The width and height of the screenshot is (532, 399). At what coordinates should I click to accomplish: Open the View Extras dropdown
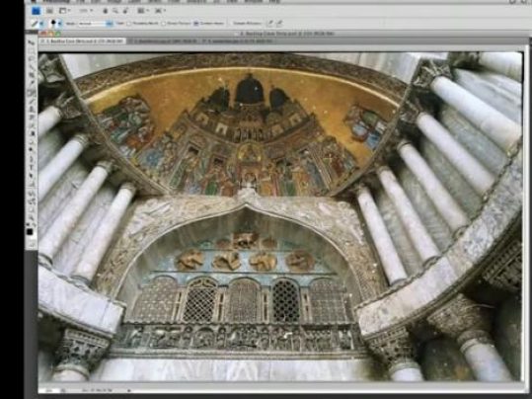point(64,11)
